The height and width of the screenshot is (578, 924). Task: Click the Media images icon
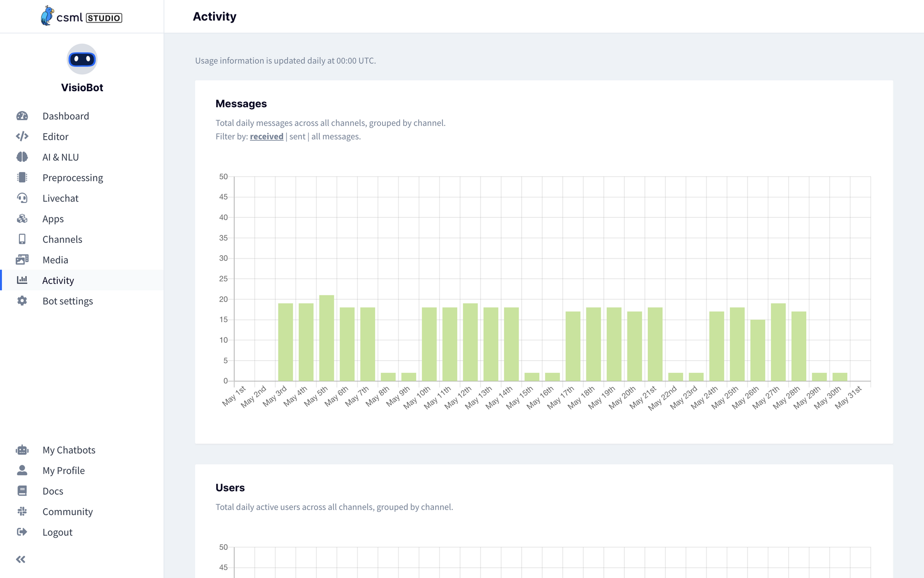pyautogui.click(x=22, y=260)
